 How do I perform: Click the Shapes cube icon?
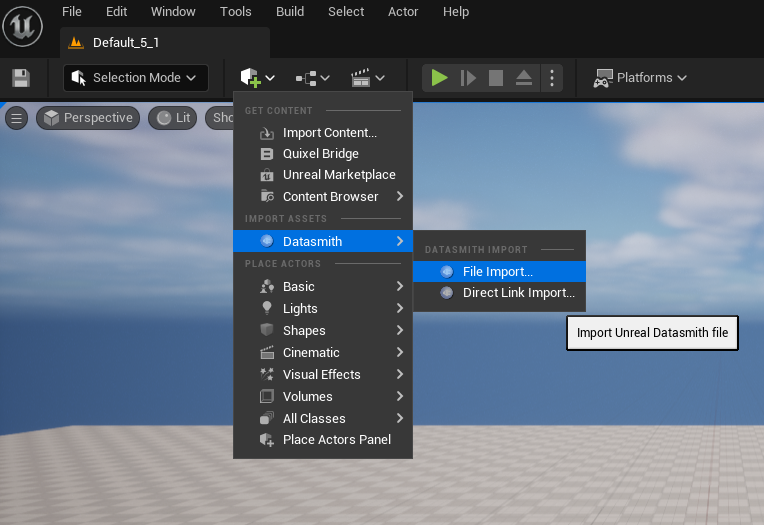[x=267, y=330]
